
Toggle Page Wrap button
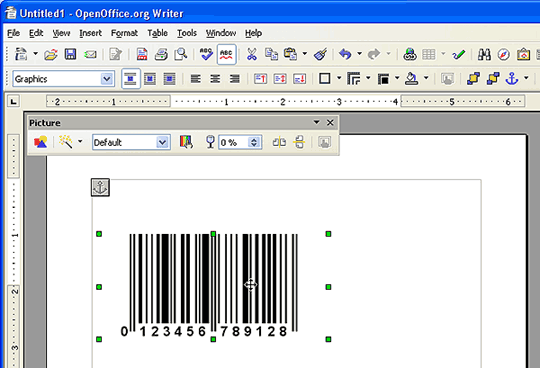[150, 79]
